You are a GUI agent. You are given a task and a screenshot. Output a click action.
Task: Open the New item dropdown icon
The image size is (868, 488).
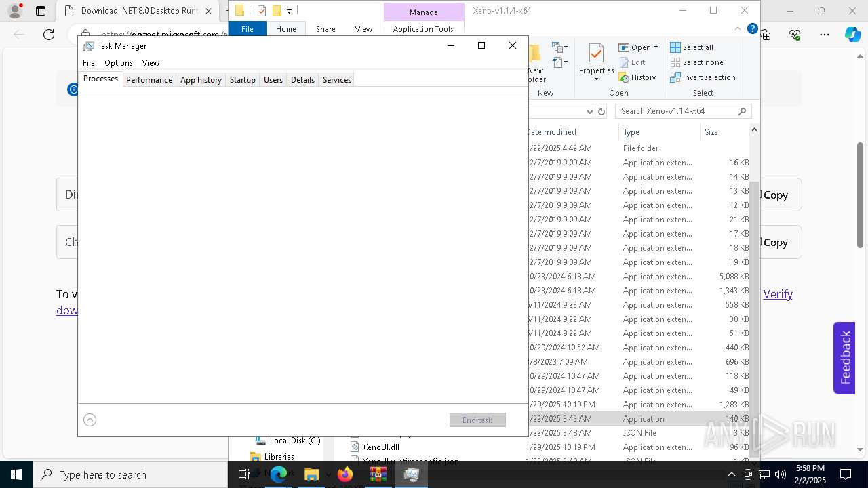[x=559, y=47]
